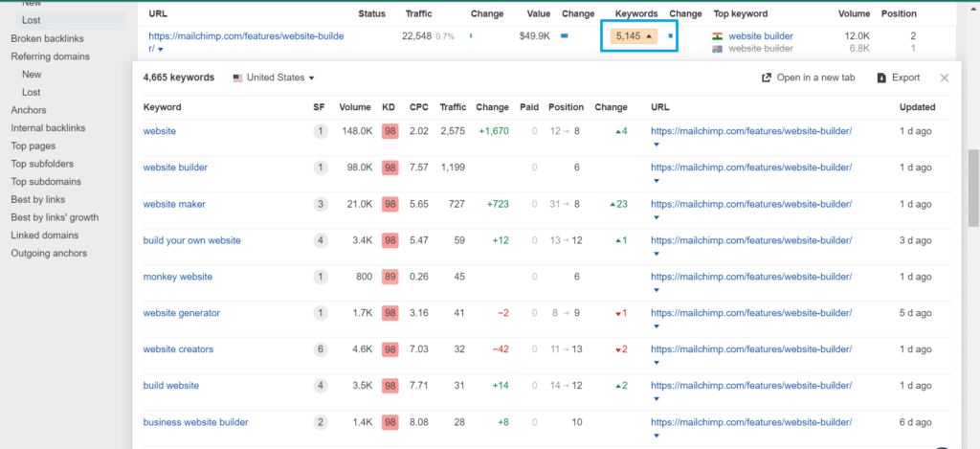Open Top subfolders in the sidebar
Image resolution: width=980 pixels, height=449 pixels.
tap(42, 164)
